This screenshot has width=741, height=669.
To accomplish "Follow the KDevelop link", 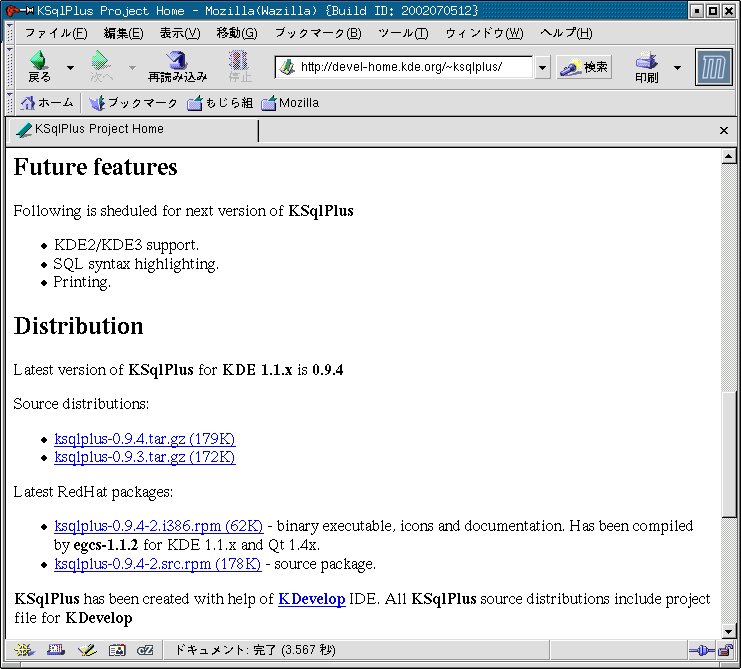I will point(311,599).
